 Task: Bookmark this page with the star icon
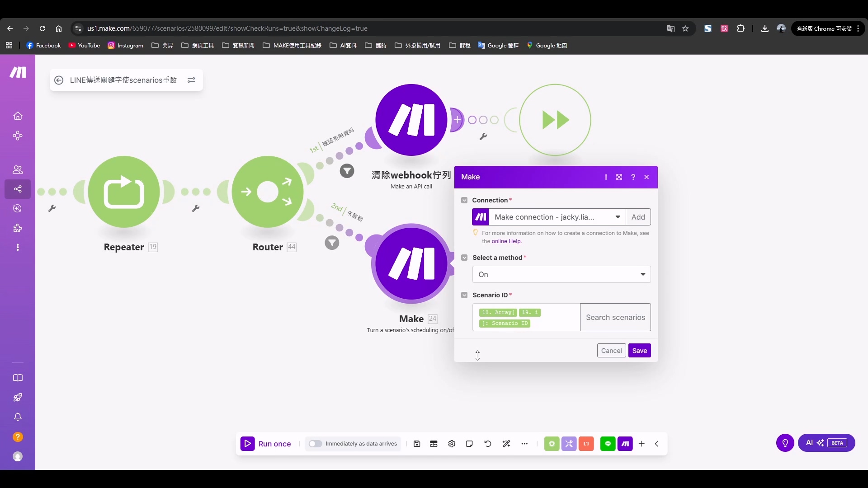[685, 28]
